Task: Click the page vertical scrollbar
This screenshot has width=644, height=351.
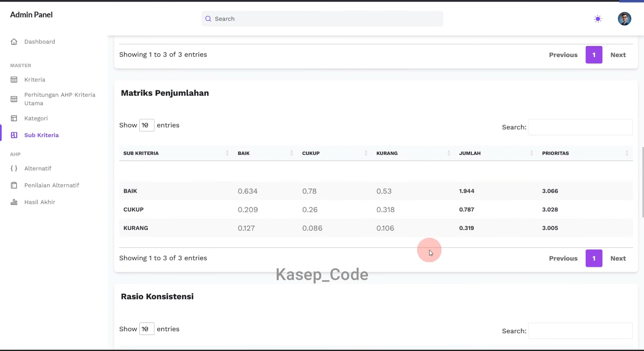Action: [643, 182]
